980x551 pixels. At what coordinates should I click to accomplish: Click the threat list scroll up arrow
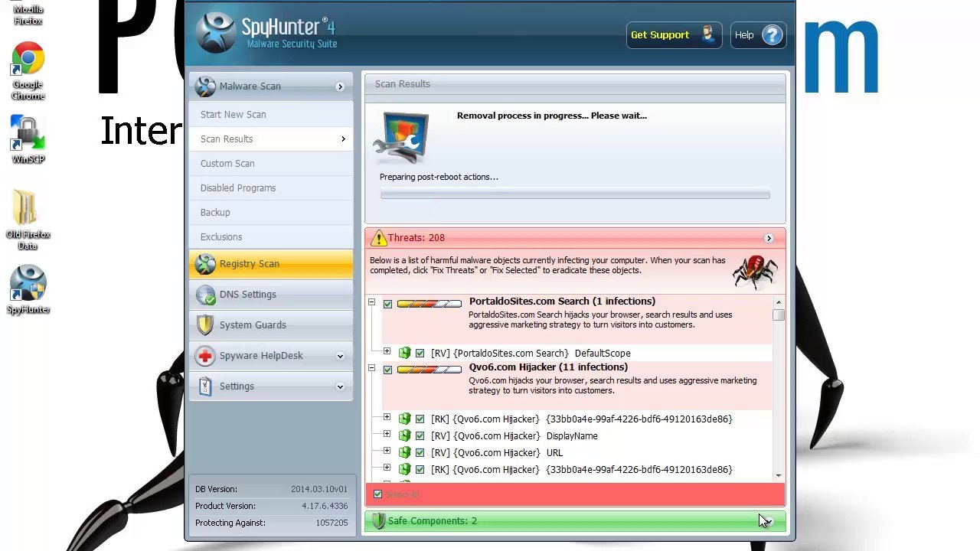coord(779,303)
